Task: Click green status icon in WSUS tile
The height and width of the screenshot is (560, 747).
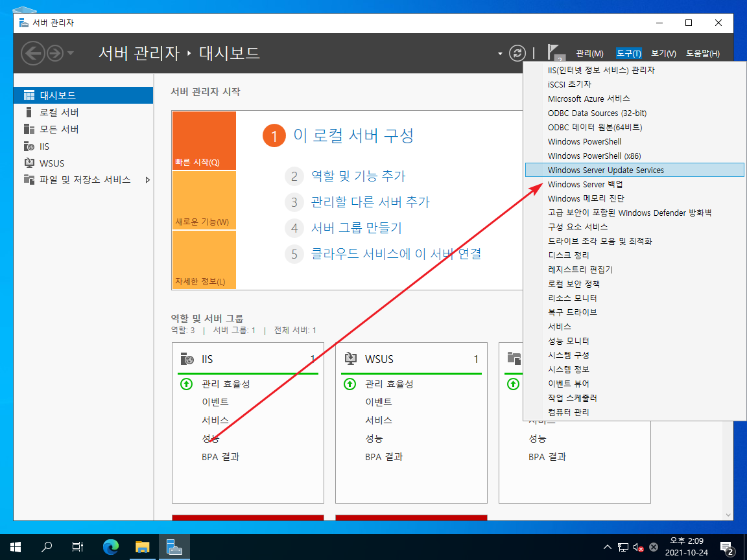Action: (350, 384)
